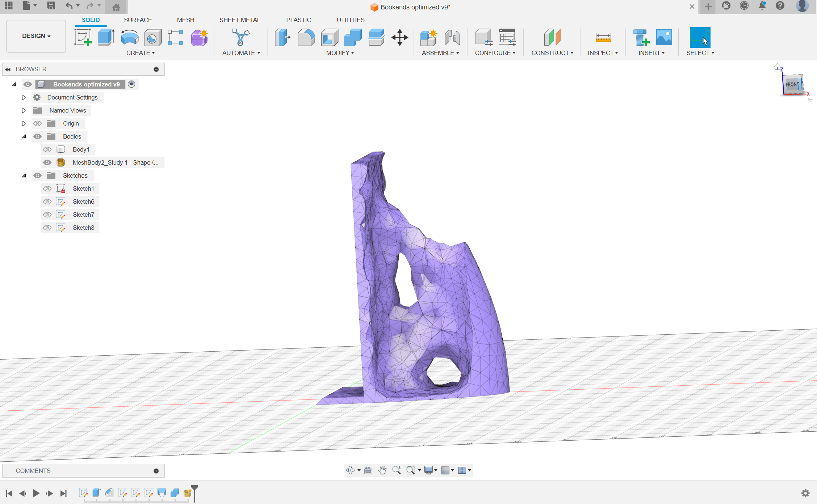Click the Create Form icon
The height and width of the screenshot is (504, 817).
point(199,38)
